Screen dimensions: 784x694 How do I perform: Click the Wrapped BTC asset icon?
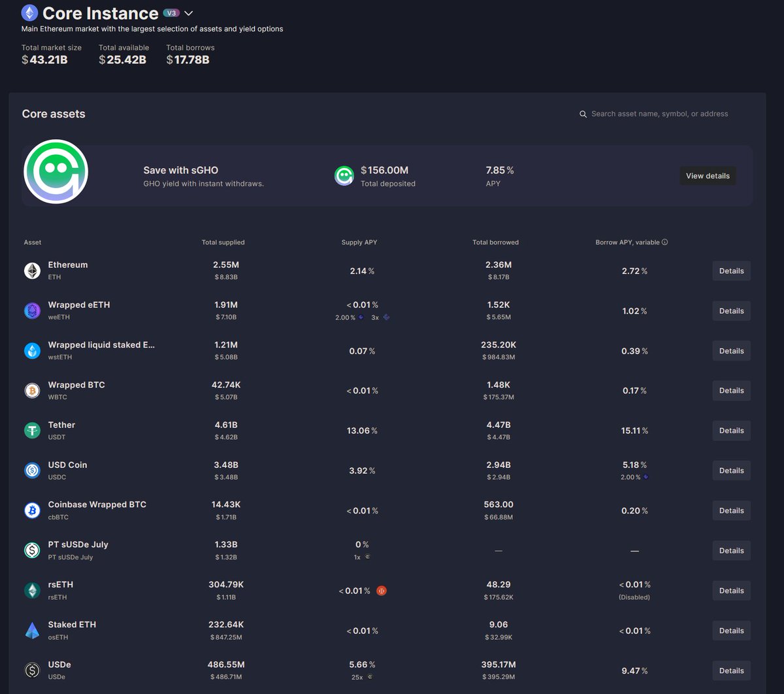click(32, 391)
